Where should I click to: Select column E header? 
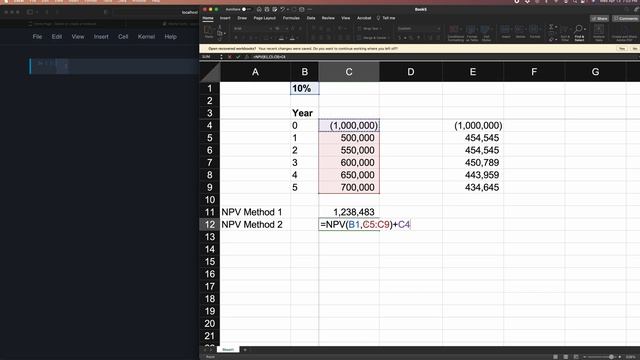click(473, 72)
